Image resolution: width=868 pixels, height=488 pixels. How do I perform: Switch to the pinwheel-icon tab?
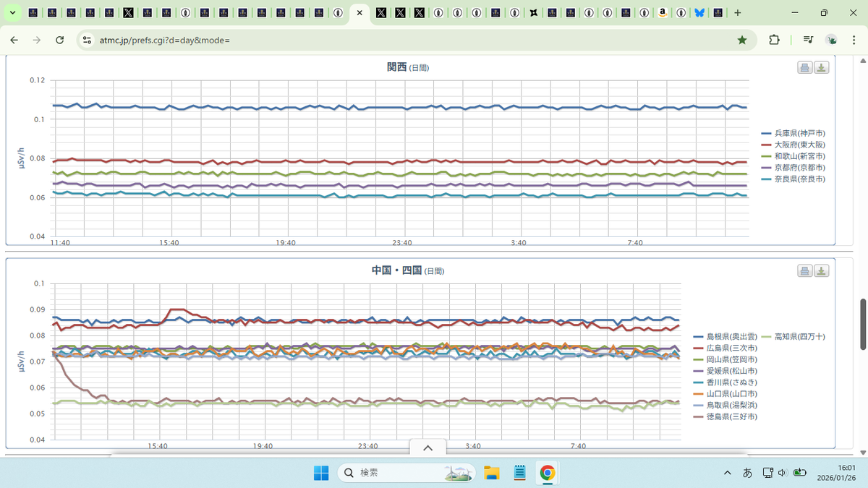533,13
